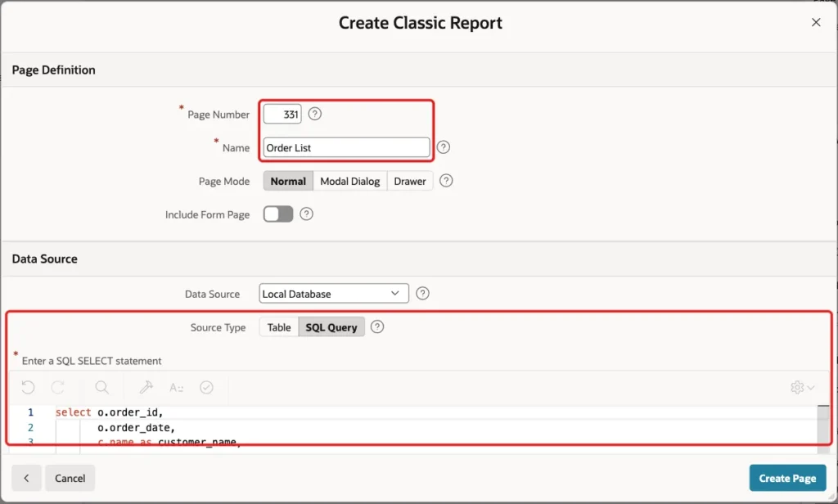This screenshot has height=504, width=838.
Task: Click the Page Number input field
Action: (282, 114)
